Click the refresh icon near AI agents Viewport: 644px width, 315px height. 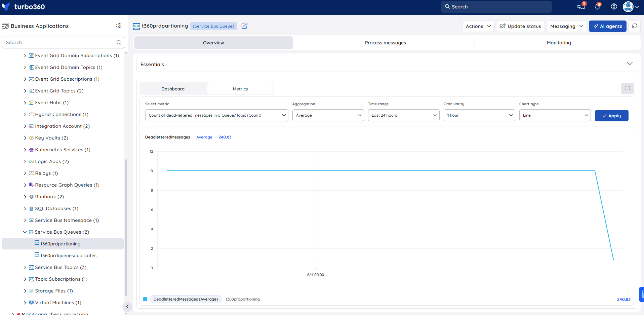pyautogui.click(x=635, y=26)
